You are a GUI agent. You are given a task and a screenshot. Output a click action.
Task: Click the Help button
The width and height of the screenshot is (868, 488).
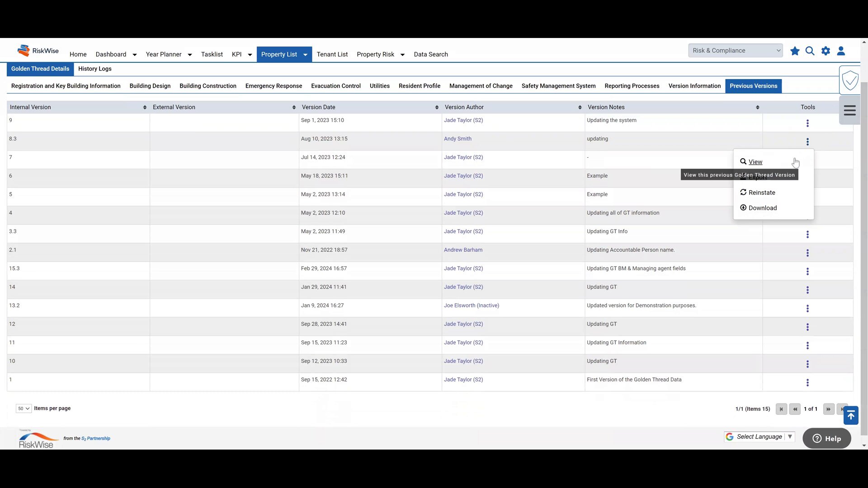pos(826,439)
